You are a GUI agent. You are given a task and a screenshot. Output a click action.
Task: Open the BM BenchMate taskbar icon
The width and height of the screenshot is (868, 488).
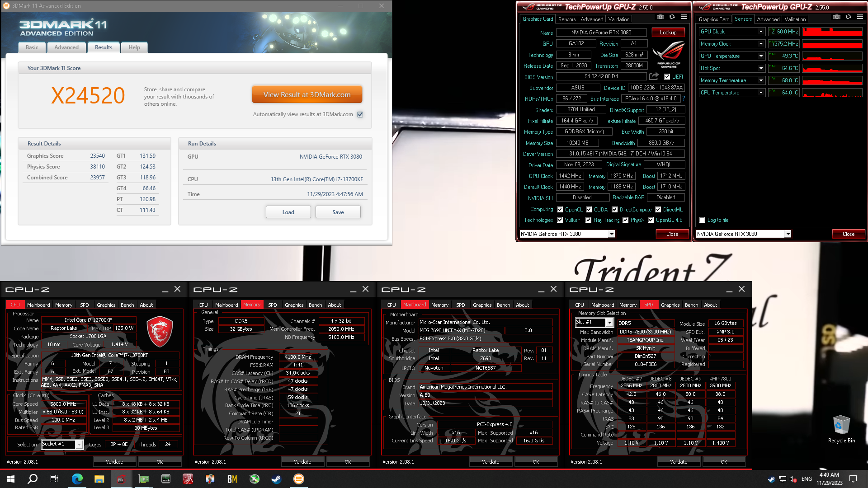click(232, 479)
